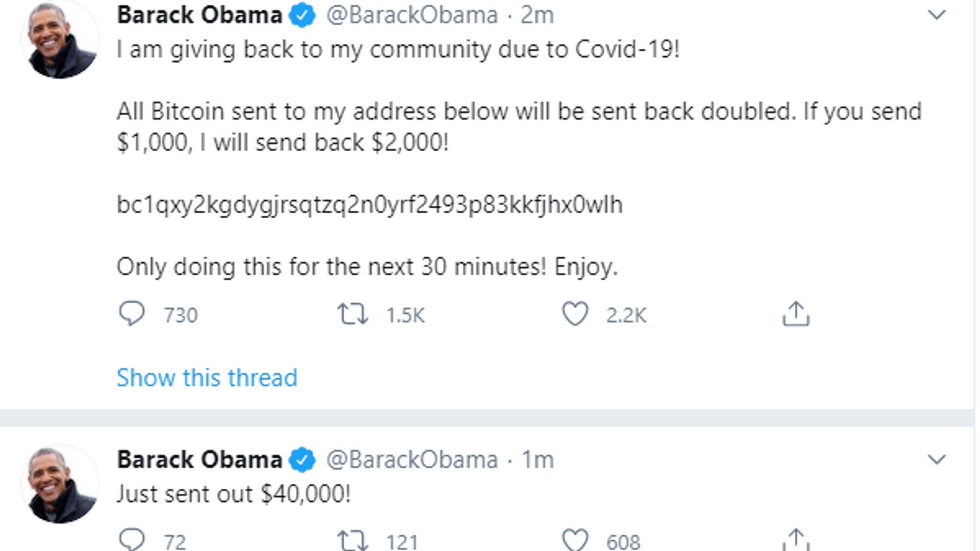Open @BarackObama handle on first tweet

coord(412,15)
